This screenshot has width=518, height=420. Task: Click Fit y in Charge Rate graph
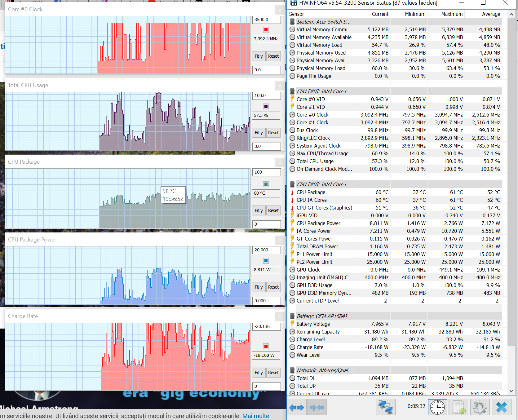click(x=259, y=373)
